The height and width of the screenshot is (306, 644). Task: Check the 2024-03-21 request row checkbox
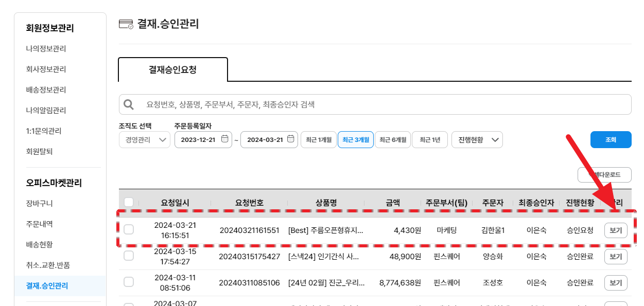click(x=129, y=229)
